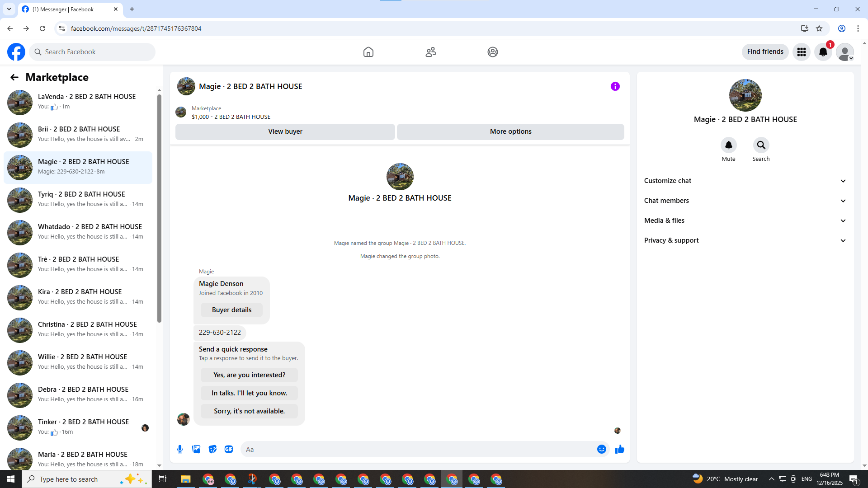
Task: Open account profile avatar menu
Action: (845, 52)
